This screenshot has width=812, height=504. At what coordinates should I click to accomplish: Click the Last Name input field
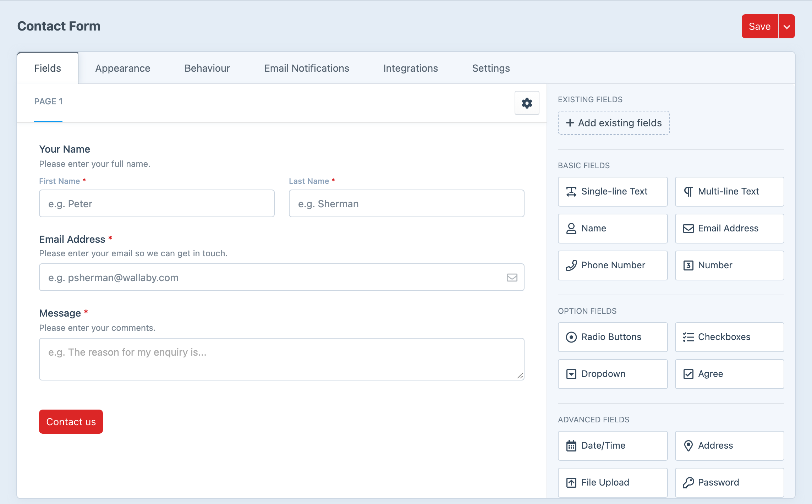tap(407, 203)
